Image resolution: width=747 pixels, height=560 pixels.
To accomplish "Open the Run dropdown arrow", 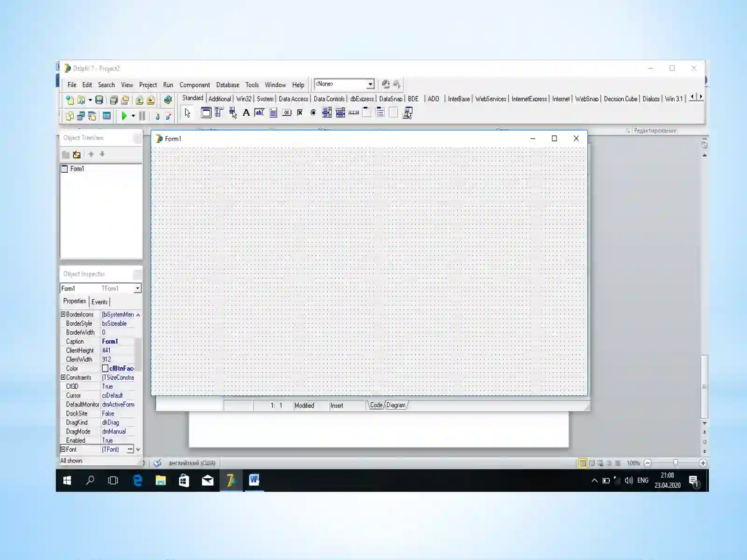I will pos(133,116).
